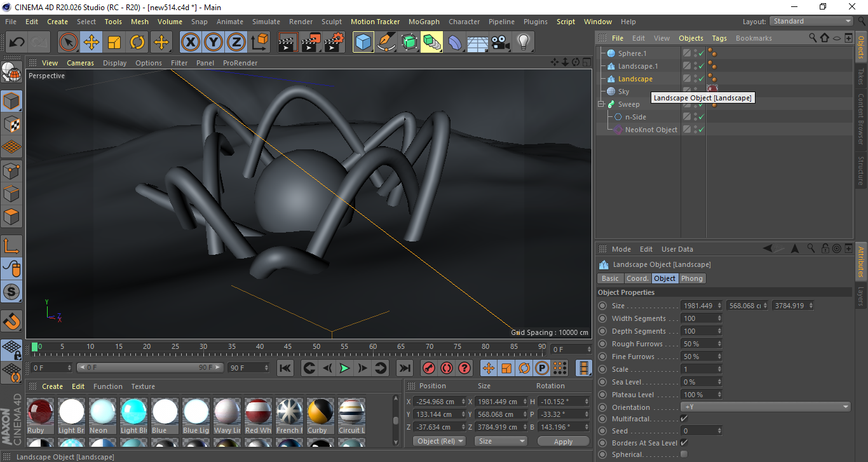Click the Seed value stepper arrows
The width and height of the screenshot is (868, 462).
pyautogui.click(x=719, y=431)
